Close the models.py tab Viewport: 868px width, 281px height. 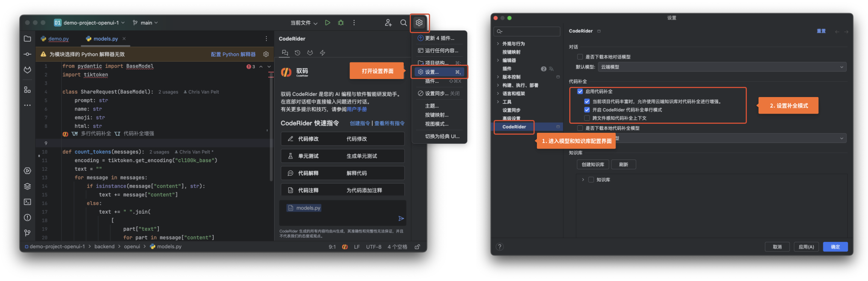(124, 38)
